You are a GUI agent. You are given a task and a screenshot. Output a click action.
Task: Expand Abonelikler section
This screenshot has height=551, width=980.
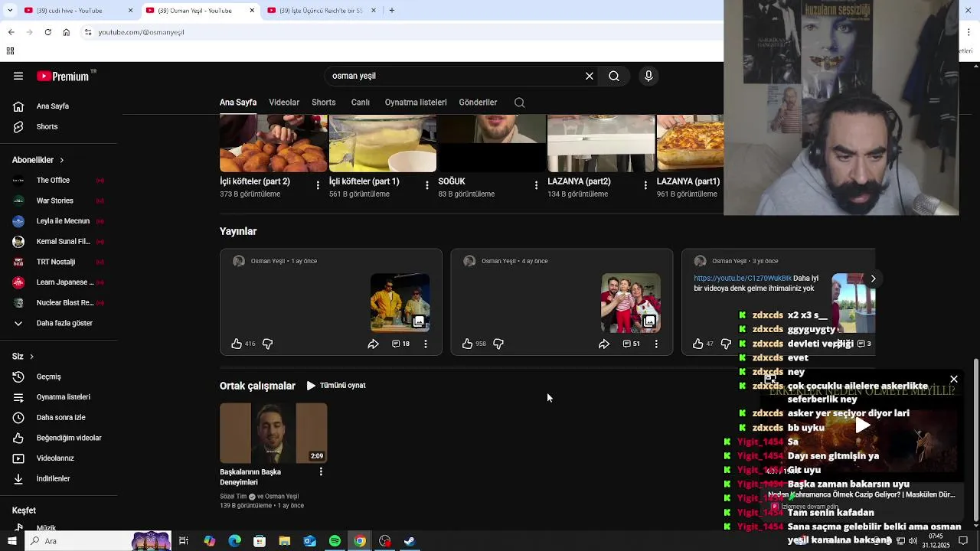(38, 160)
